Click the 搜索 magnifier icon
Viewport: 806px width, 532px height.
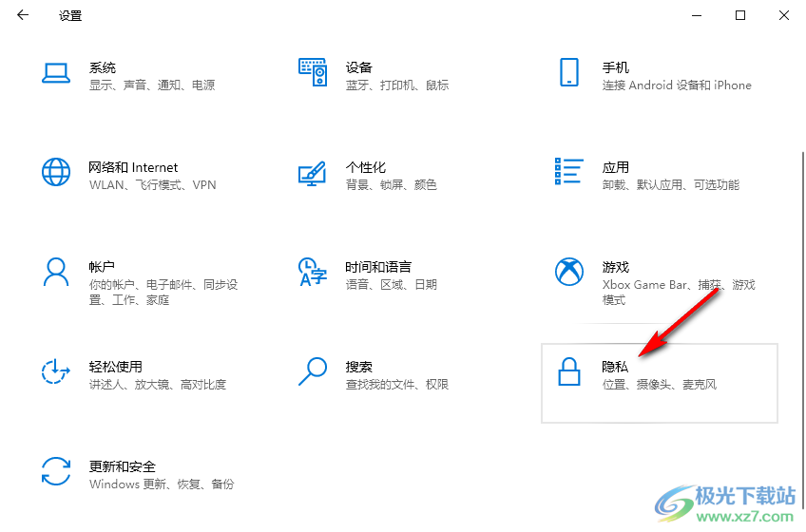[313, 371]
